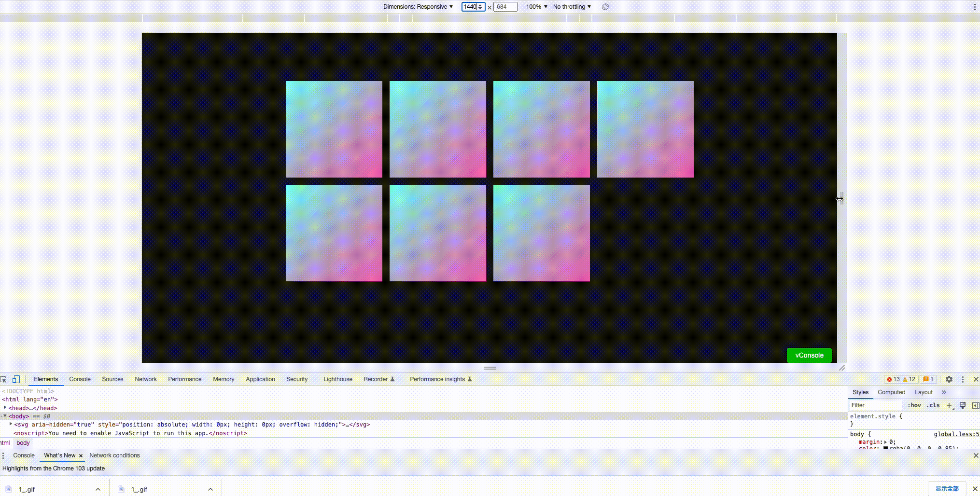Open the Performance panel tab
Screen dimensions: 980x496
[x=185, y=379]
